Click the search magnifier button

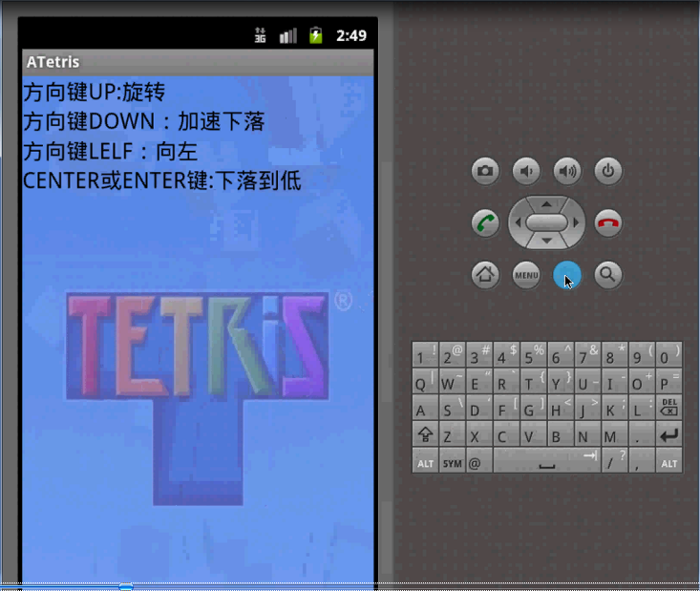point(608,275)
